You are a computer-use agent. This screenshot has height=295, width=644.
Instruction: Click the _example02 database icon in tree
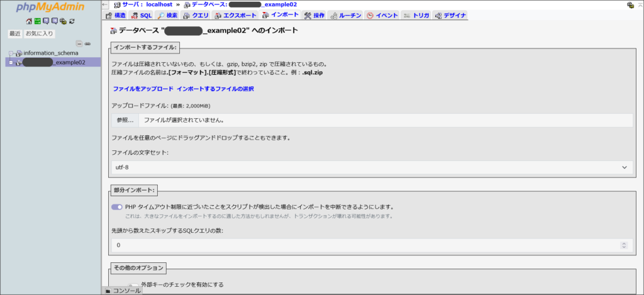coord(18,62)
